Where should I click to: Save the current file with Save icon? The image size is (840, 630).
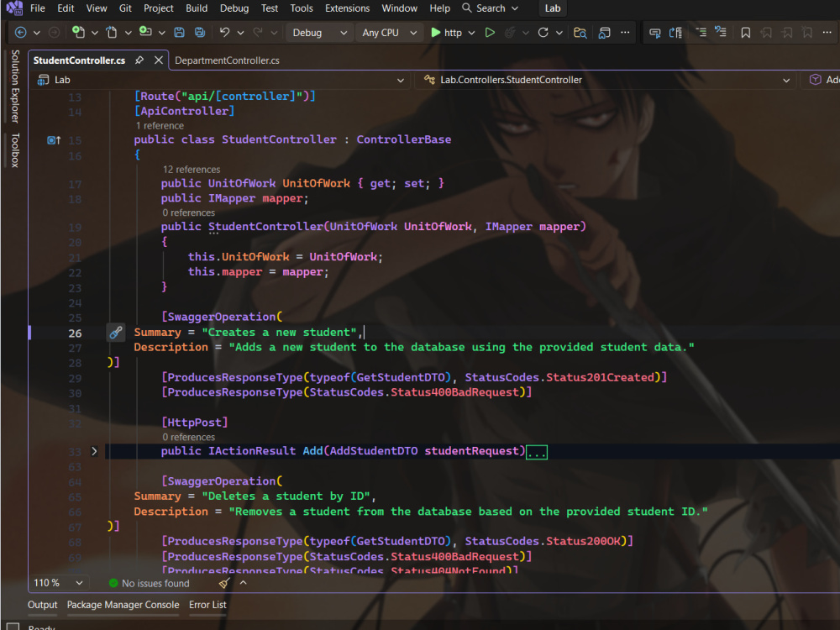[x=180, y=33]
